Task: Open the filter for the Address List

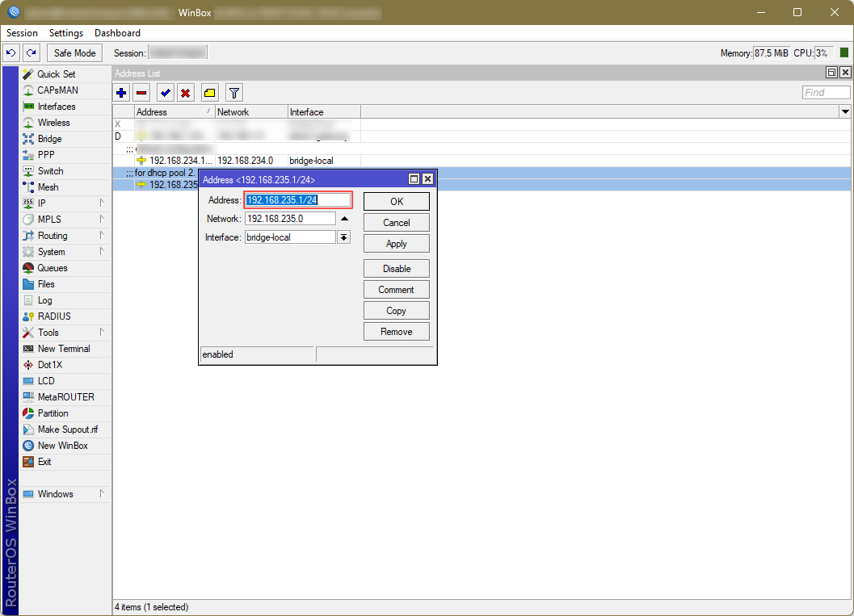Action: pyautogui.click(x=233, y=92)
